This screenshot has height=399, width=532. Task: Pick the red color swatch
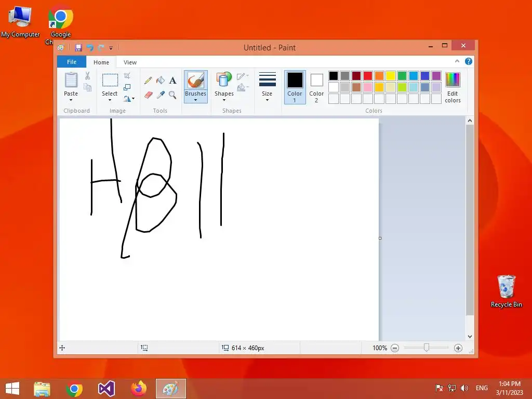click(368, 76)
